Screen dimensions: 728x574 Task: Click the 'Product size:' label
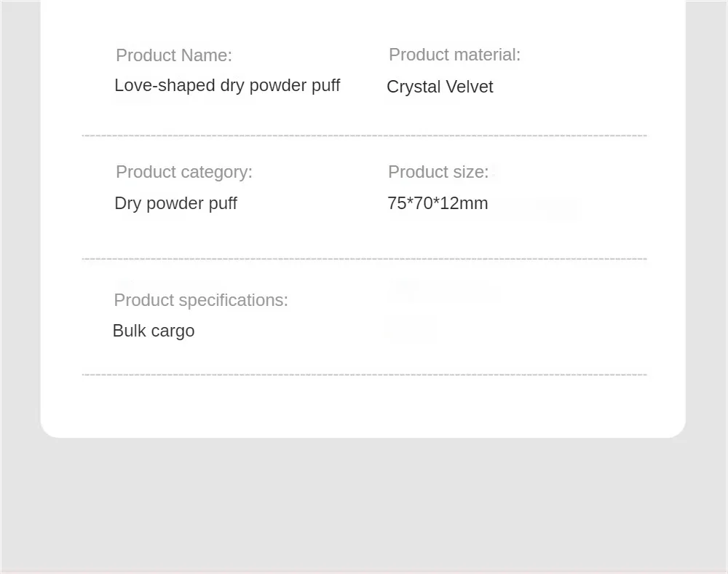pos(438,172)
